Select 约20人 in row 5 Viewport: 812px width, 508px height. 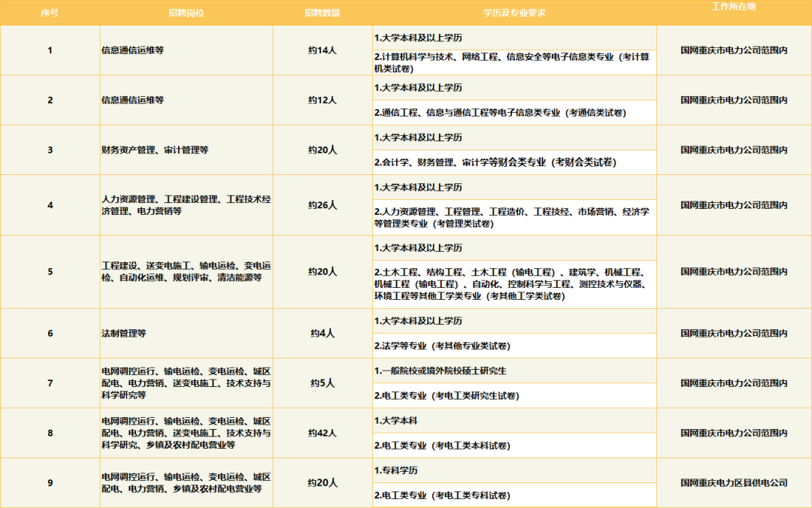click(x=323, y=271)
